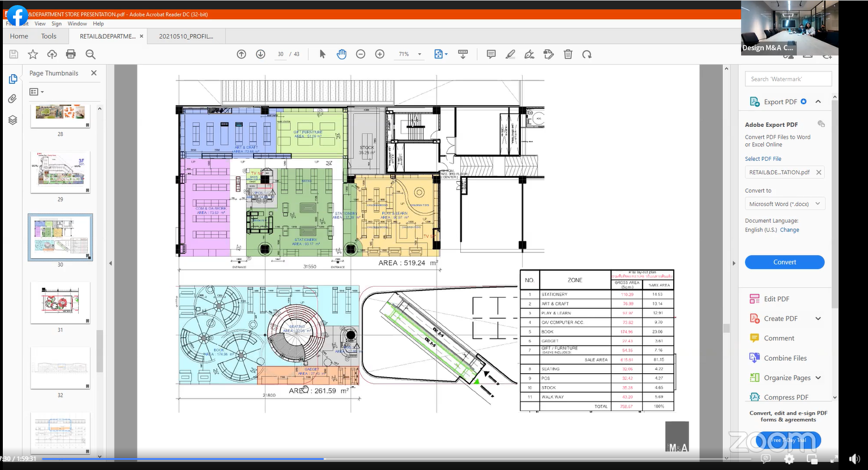
Task: Switch to the 20210510_PROFIL tab
Action: point(186,36)
